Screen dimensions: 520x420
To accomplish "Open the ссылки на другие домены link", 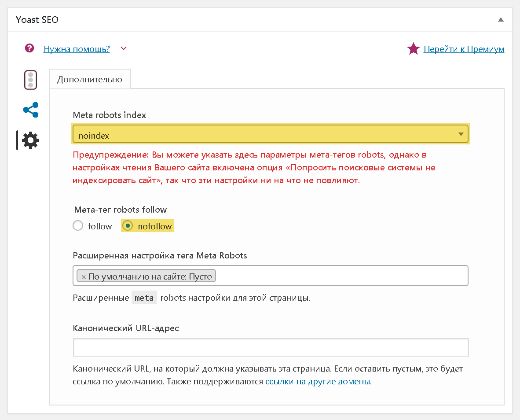I will click(317, 382).
